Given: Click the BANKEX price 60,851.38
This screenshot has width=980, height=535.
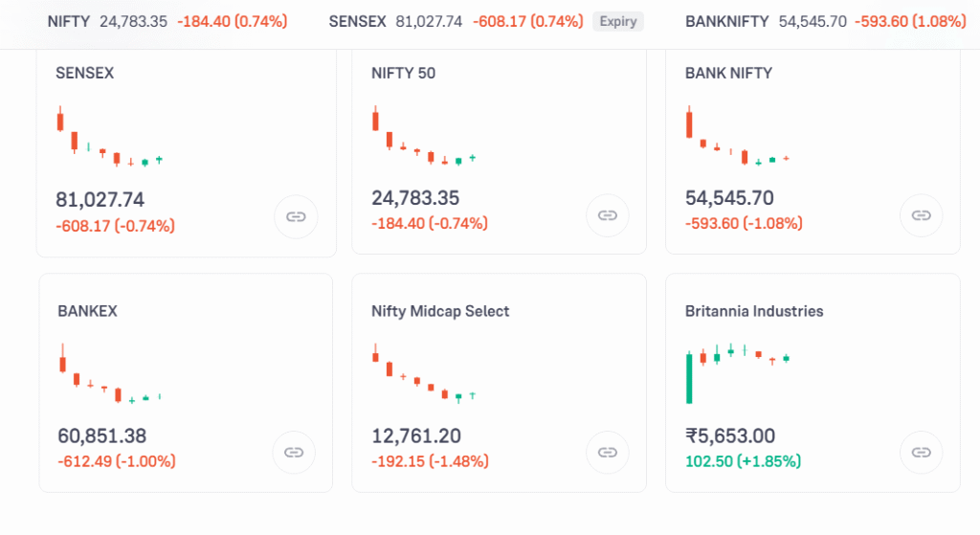Looking at the screenshot, I should (101, 436).
